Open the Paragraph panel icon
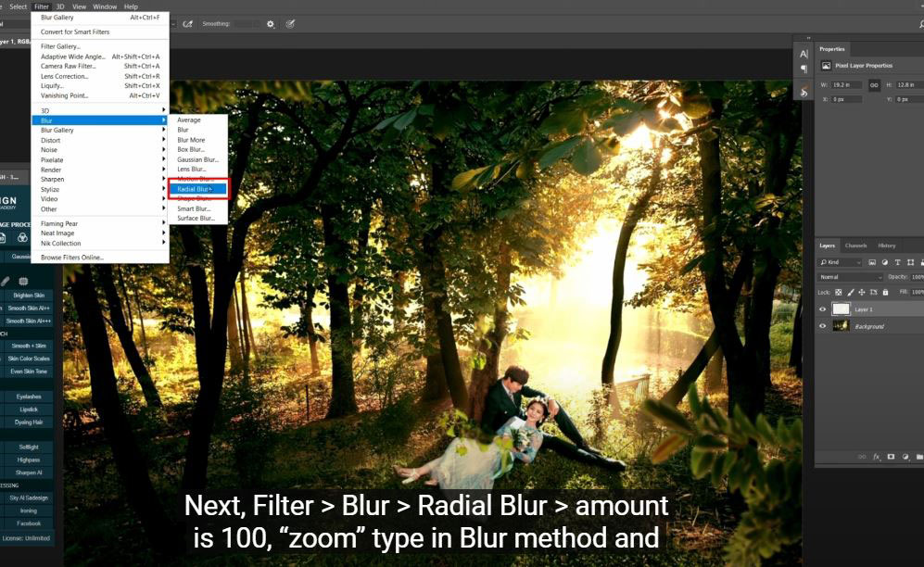 804,69
